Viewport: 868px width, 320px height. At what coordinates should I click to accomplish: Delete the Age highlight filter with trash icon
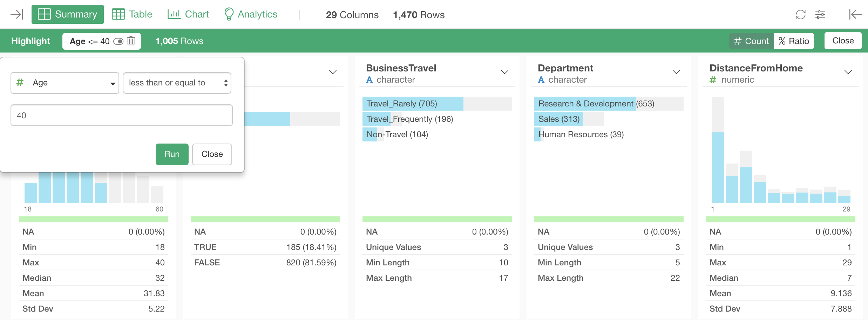pyautogui.click(x=131, y=41)
